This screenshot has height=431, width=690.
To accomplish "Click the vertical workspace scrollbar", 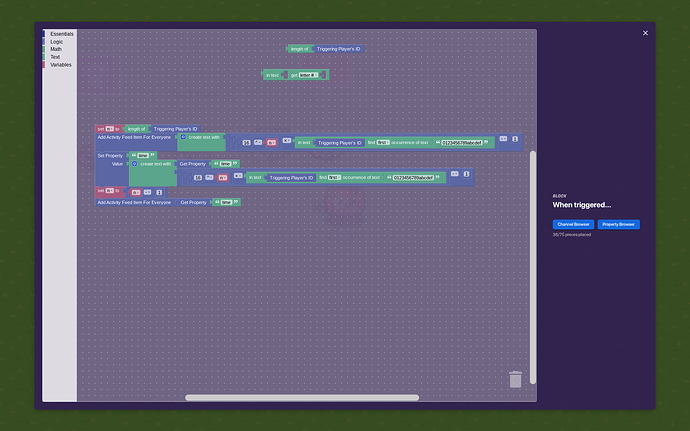I will (533, 267).
